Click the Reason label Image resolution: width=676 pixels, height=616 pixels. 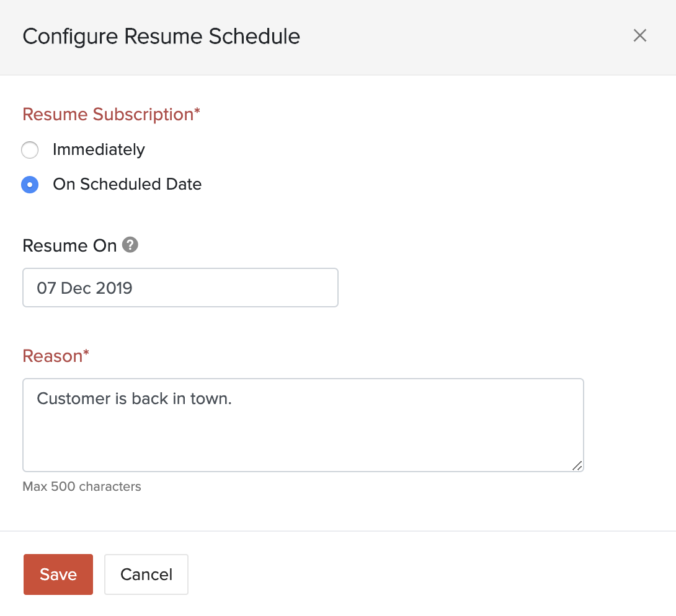click(55, 356)
